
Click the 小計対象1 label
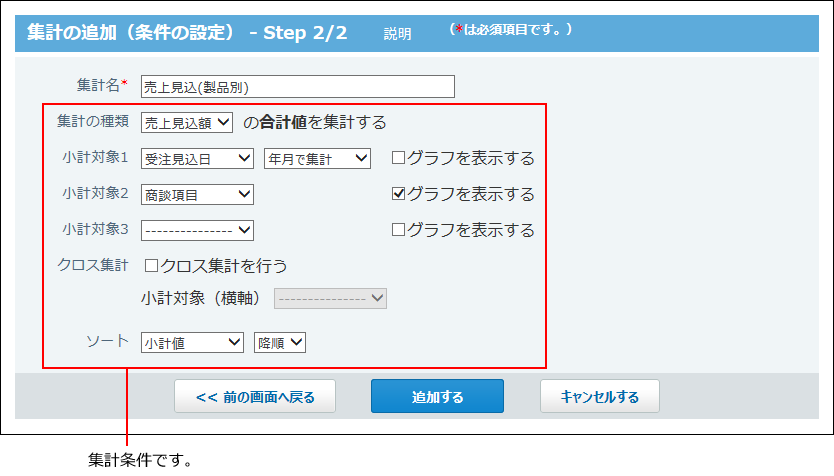point(95,157)
